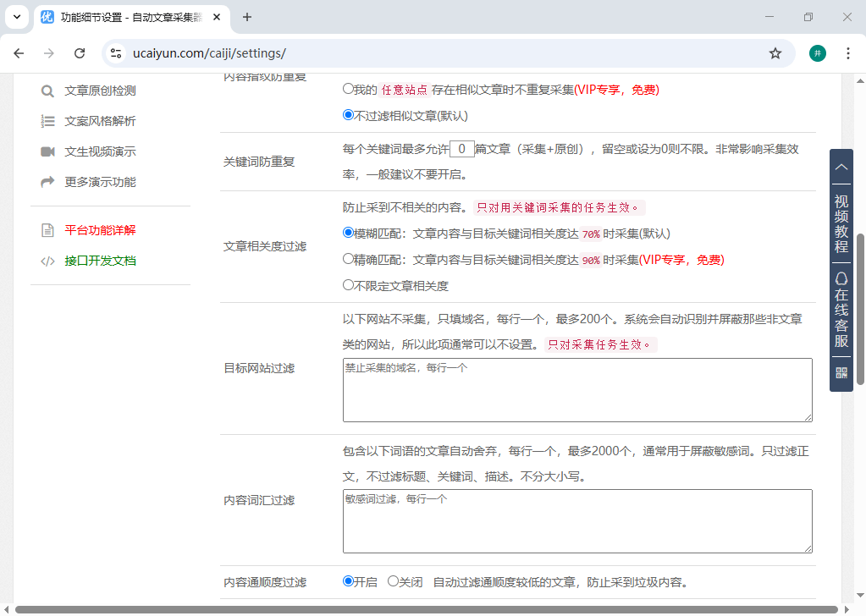Expand the tab search dropdown arrow
The width and height of the screenshot is (866, 616).
(17, 17)
